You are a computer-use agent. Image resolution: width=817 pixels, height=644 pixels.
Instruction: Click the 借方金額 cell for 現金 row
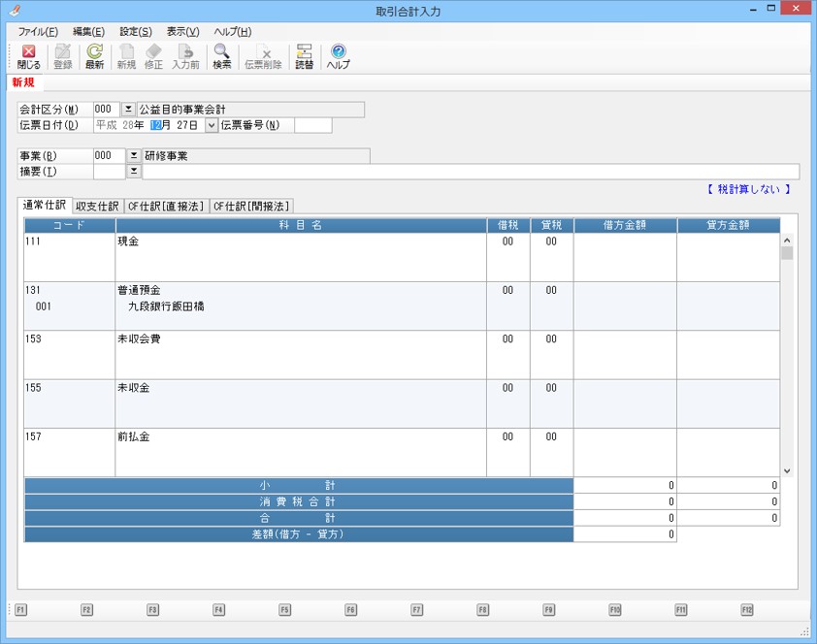click(x=625, y=257)
